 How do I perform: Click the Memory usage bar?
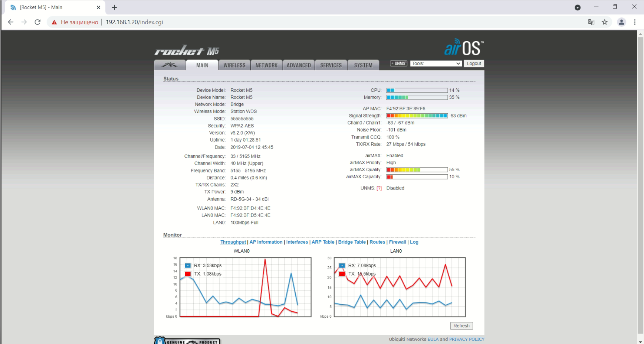417,97
